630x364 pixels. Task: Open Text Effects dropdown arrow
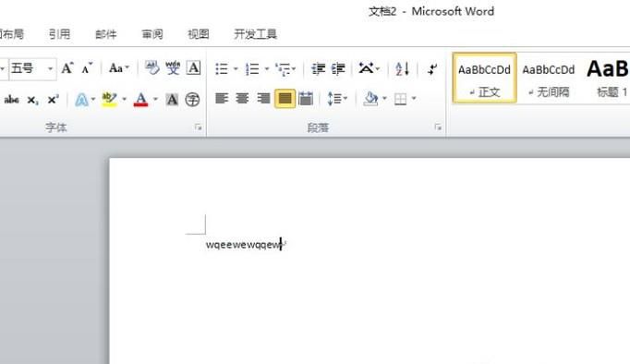[x=93, y=99]
